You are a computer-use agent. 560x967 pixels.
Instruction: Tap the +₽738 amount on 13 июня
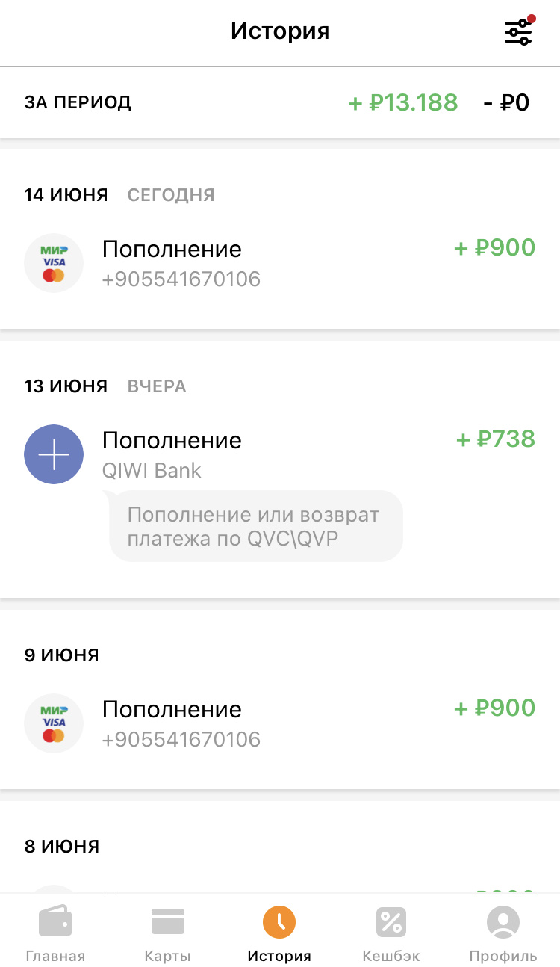496,439
